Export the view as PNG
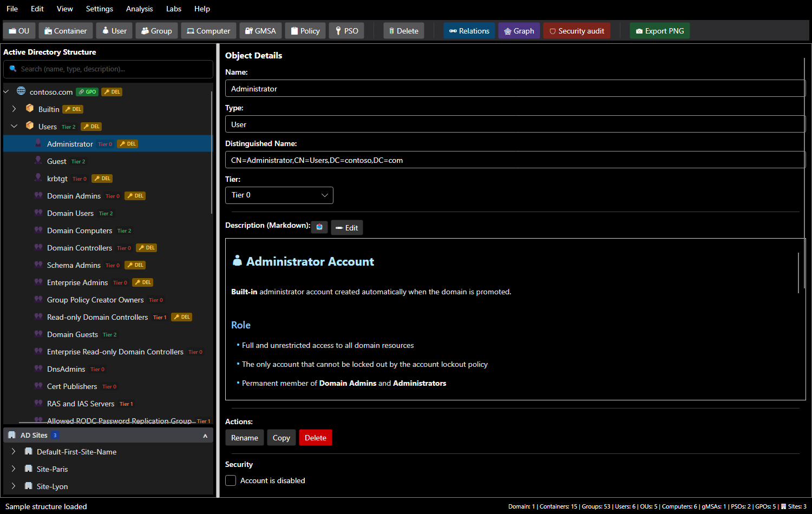Image resolution: width=812 pixels, height=514 pixels. coord(660,31)
